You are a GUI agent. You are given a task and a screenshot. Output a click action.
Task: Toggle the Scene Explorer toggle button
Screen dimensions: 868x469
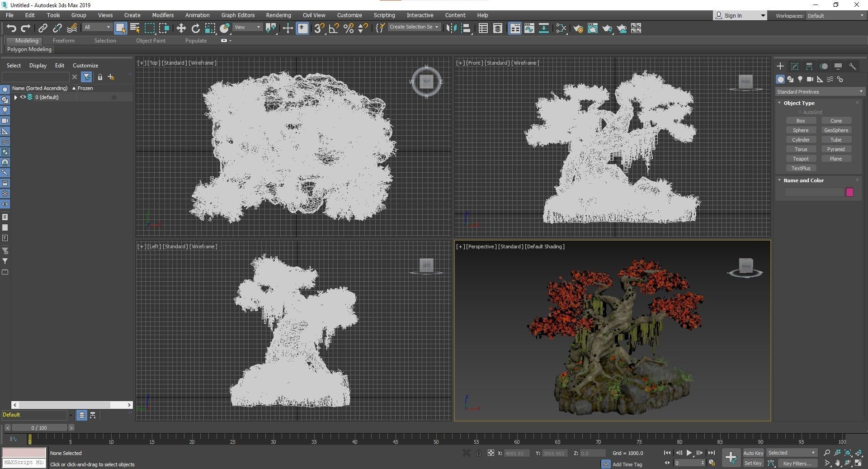[x=483, y=28]
